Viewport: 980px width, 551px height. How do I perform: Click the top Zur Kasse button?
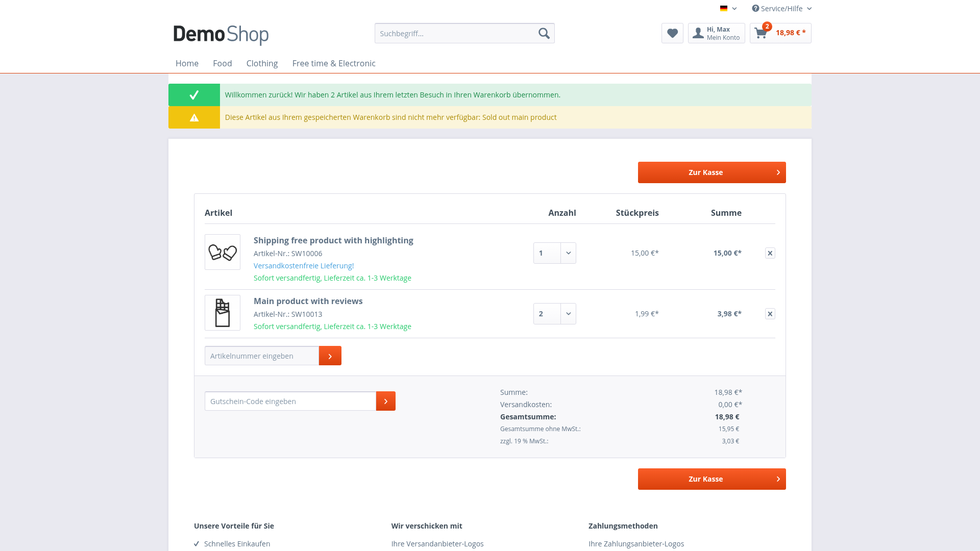[x=712, y=172]
